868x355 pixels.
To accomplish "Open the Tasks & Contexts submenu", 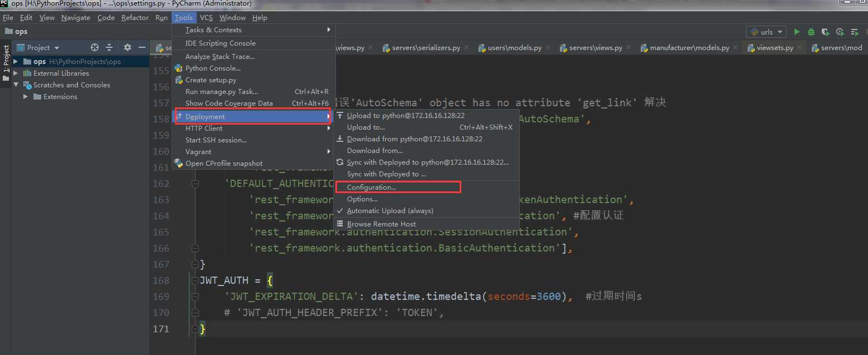I will (x=253, y=30).
